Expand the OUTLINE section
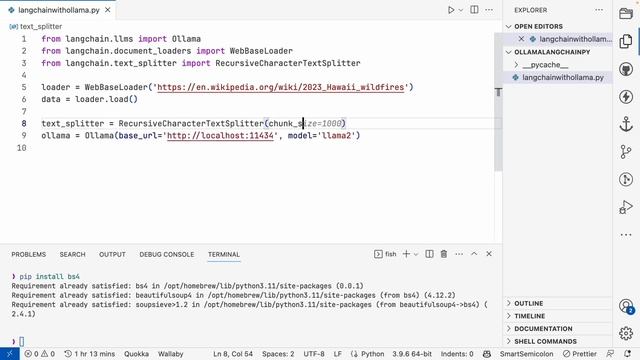The height and width of the screenshot is (360, 640). coord(529,303)
